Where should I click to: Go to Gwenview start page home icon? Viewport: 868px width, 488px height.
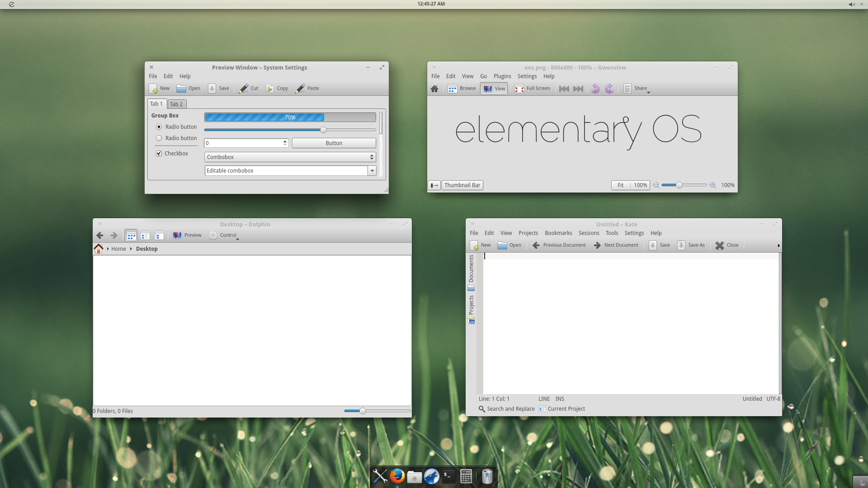pyautogui.click(x=434, y=89)
